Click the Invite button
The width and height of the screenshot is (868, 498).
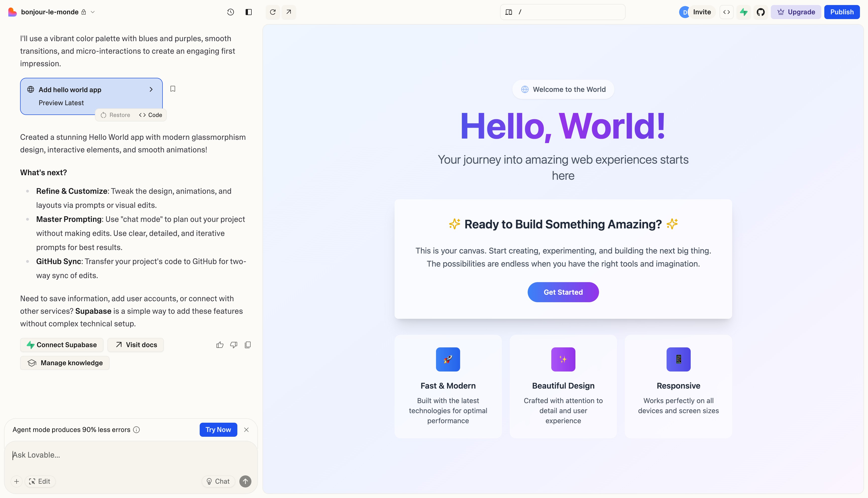click(702, 12)
